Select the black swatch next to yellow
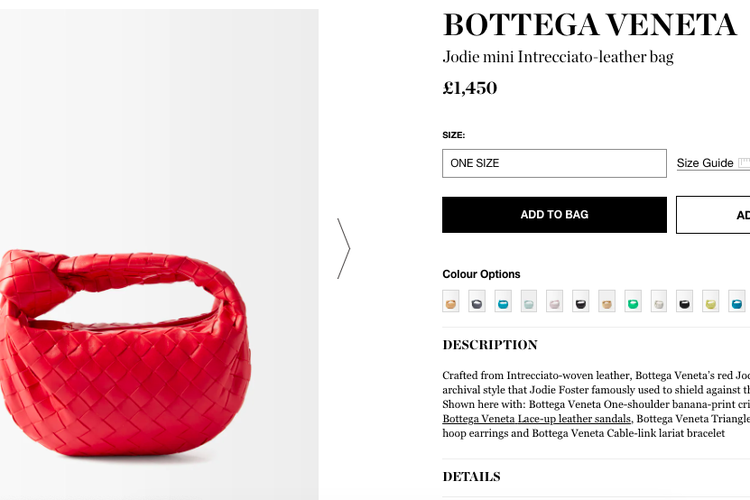Screen dimensions: 750x500 [x=685, y=301]
